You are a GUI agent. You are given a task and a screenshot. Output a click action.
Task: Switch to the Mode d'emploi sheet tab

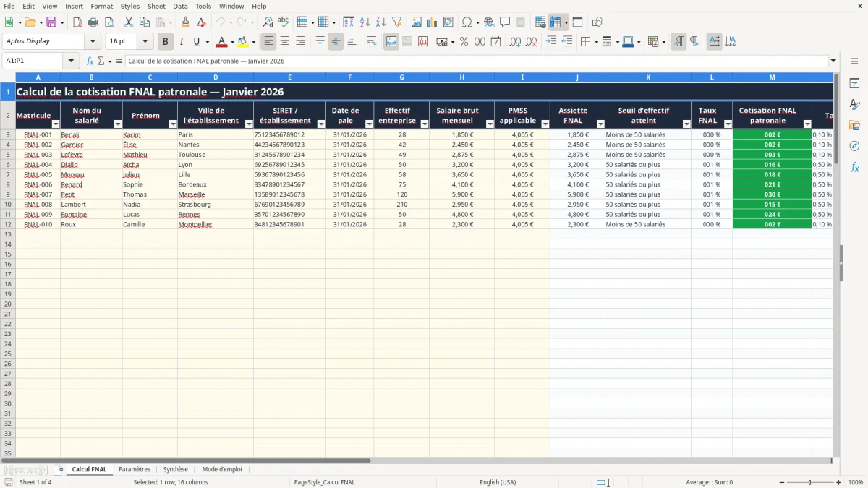[x=222, y=469]
